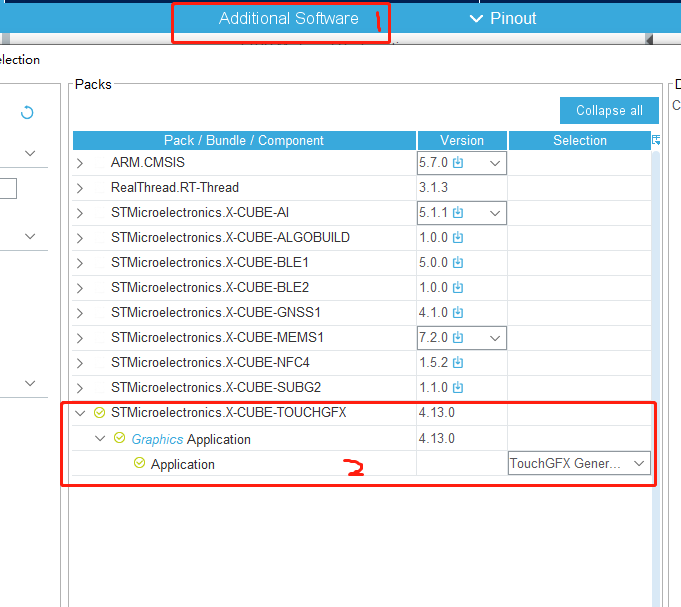Toggle the X-CUBE-ALGOBUILD checkbox

click(x=100, y=238)
